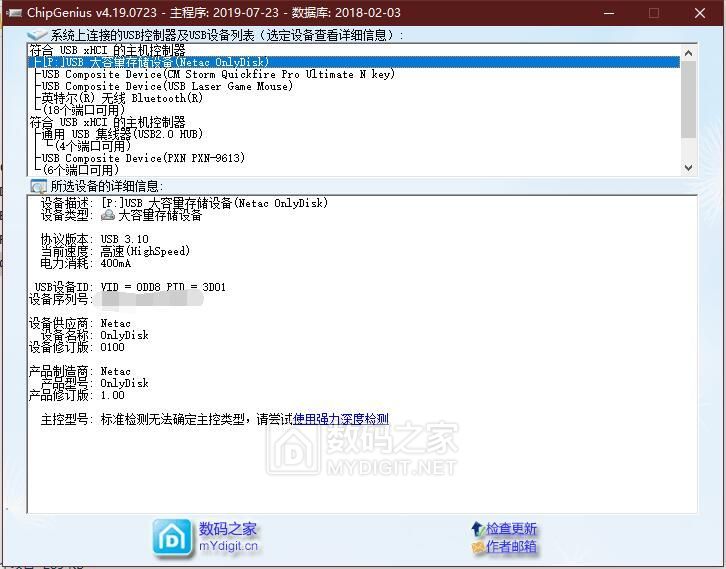The height and width of the screenshot is (569, 726).
Task: Click the mass storage device type icon
Action: (x=108, y=214)
